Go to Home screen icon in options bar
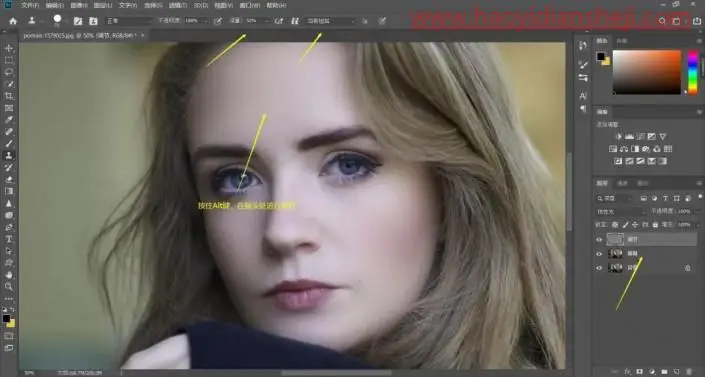The image size is (705, 377). (x=13, y=21)
